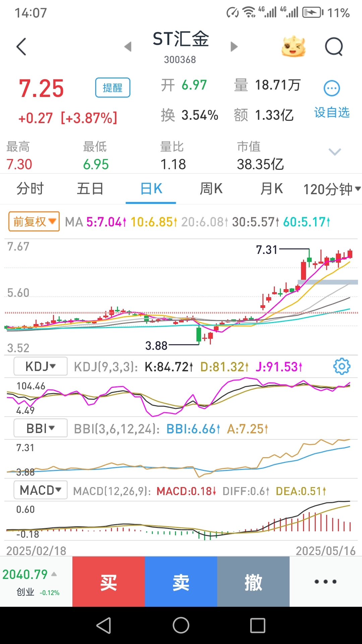Tap turnover amount 1.33亿

(274, 115)
